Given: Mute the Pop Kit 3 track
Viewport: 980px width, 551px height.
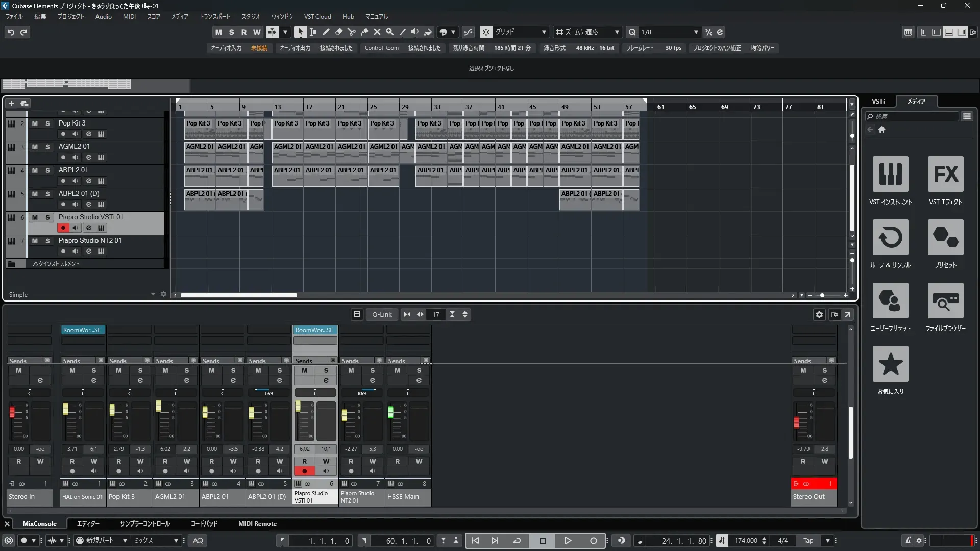Looking at the screenshot, I should (x=35, y=123).
